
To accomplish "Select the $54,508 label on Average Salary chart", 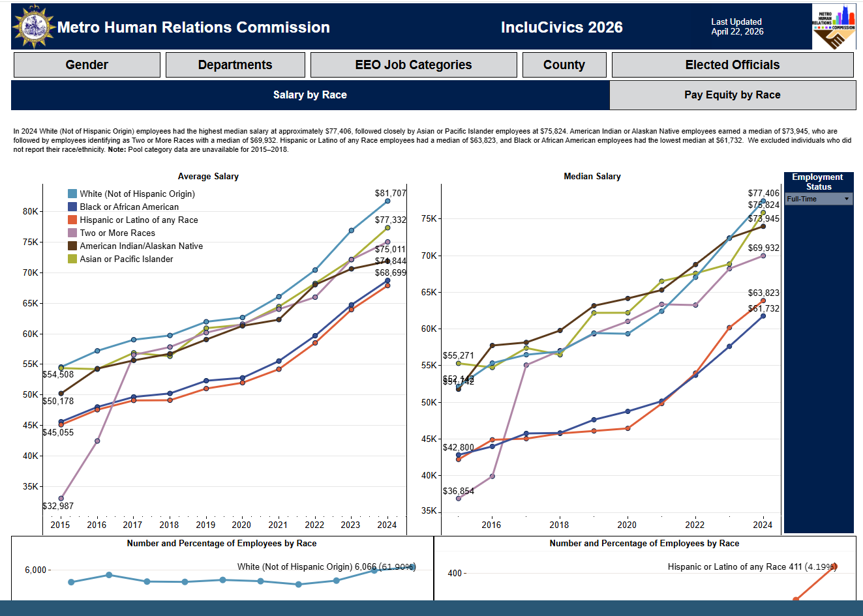I will (x=58, y=375).
